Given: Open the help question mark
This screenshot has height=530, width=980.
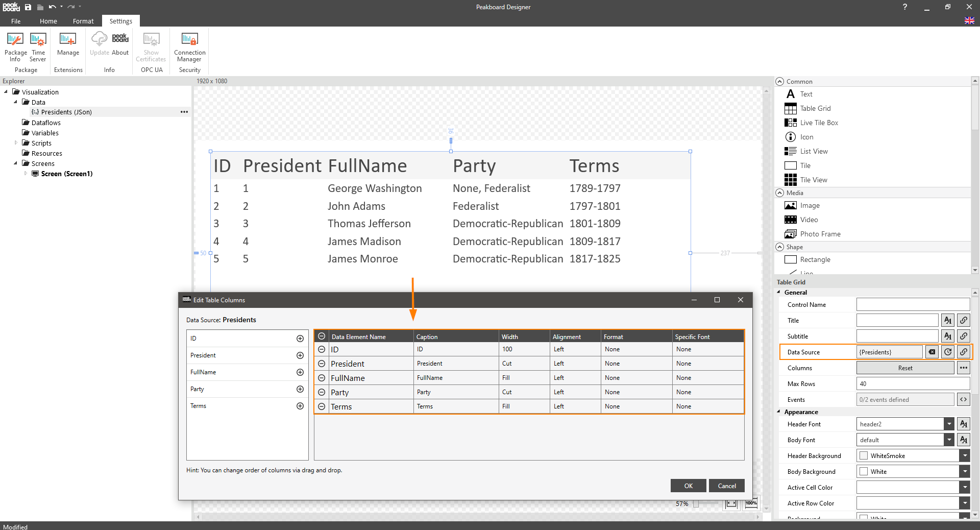Looking at the screenshot, I should click(904, 7).
